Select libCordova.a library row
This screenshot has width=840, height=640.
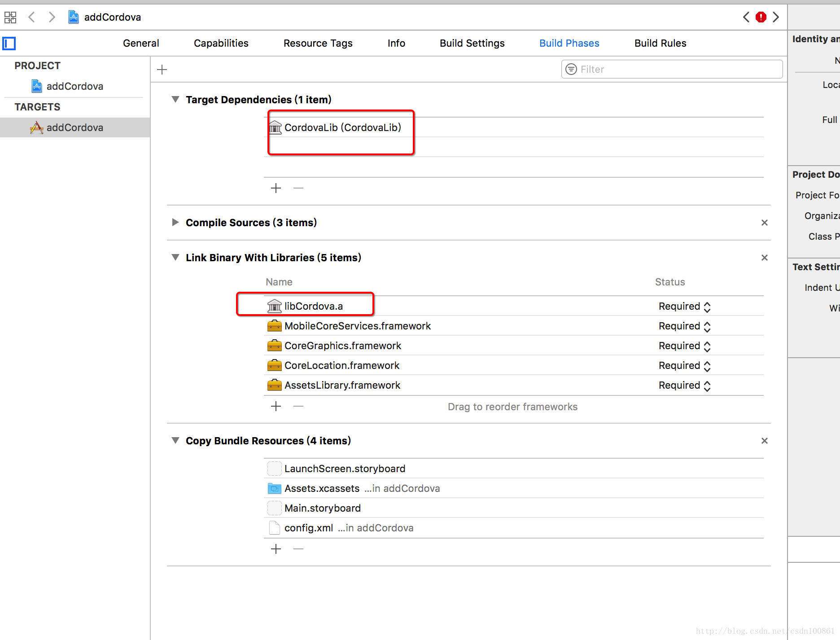coord(514,306)
